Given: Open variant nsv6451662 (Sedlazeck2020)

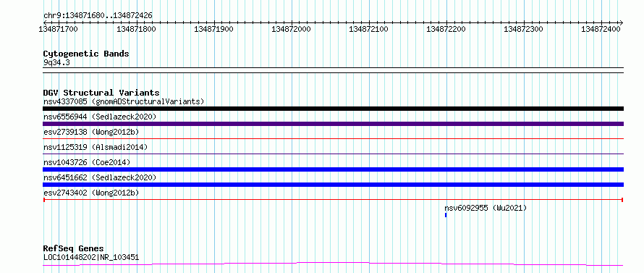Looking at the screenshot, I should coord(100,177).
